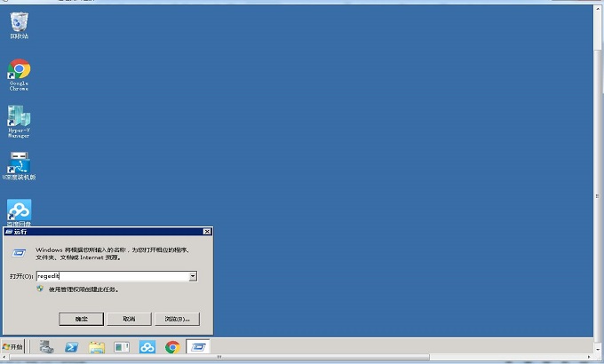Select the U深度装机版 USB tool desktop icon
604x364 pixels.
pos(19,164)
